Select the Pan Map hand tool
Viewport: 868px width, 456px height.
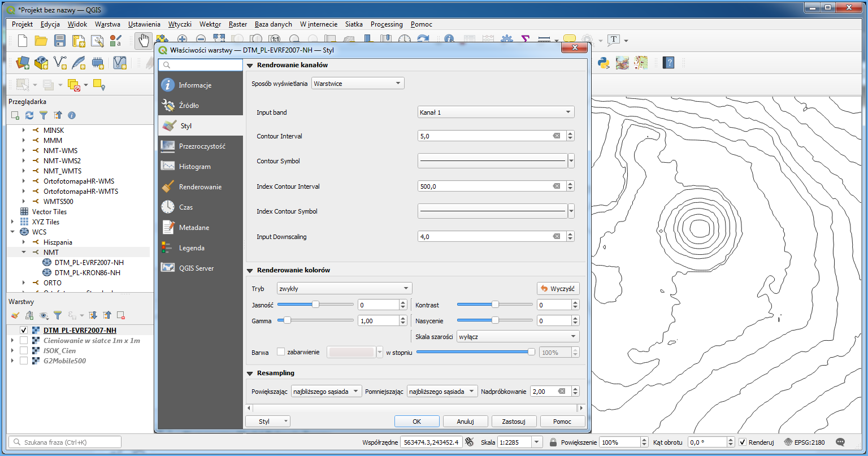click(x=144, y=41)
